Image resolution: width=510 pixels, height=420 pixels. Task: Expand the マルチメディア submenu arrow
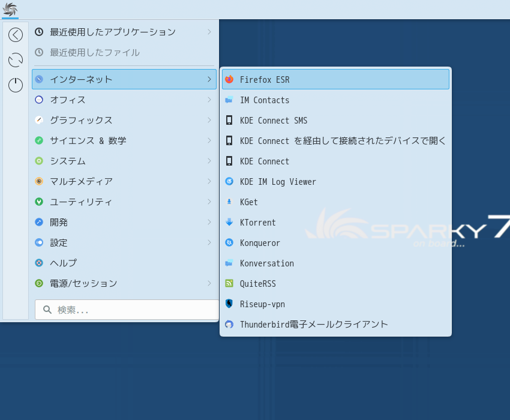point(209,181)
